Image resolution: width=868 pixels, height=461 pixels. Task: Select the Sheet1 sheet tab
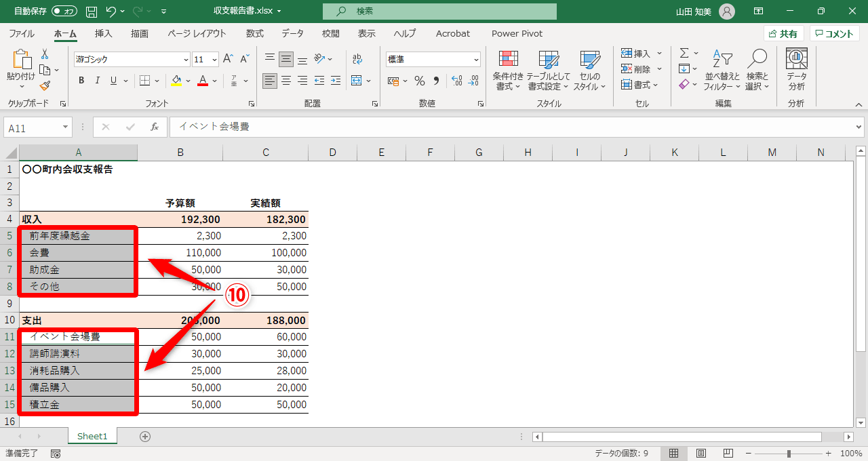point(92,436)
